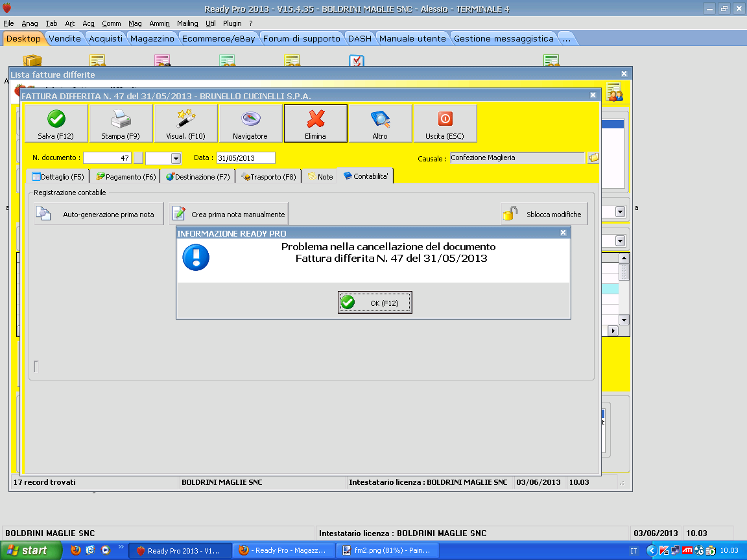This screenshot has width=747, height=560.
Task: Open the Tab menu
Action: 51,23
